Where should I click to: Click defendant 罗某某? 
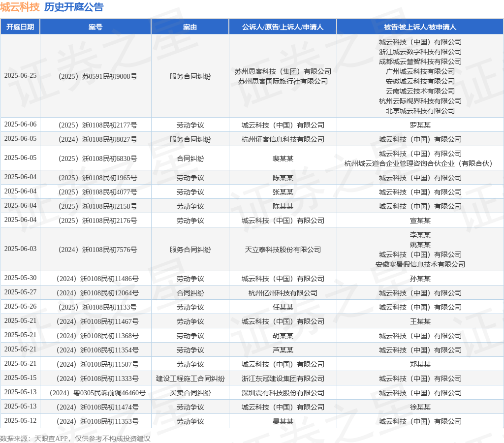click(x=420, y=125)
